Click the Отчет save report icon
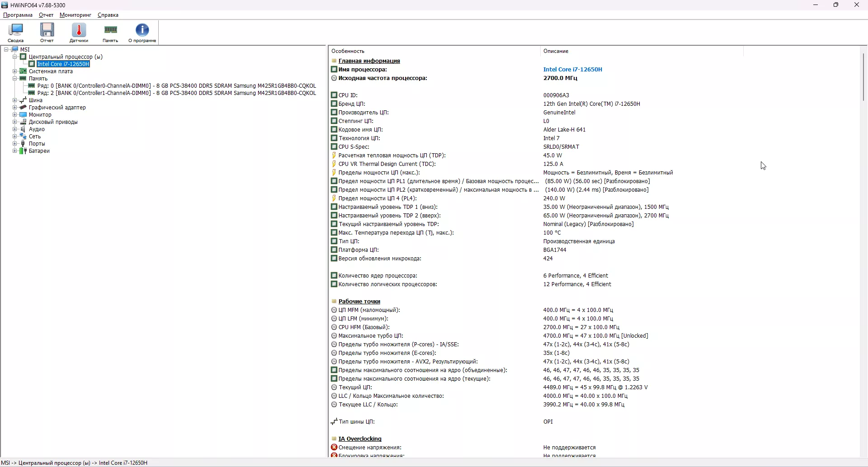 tap(47, 33)
